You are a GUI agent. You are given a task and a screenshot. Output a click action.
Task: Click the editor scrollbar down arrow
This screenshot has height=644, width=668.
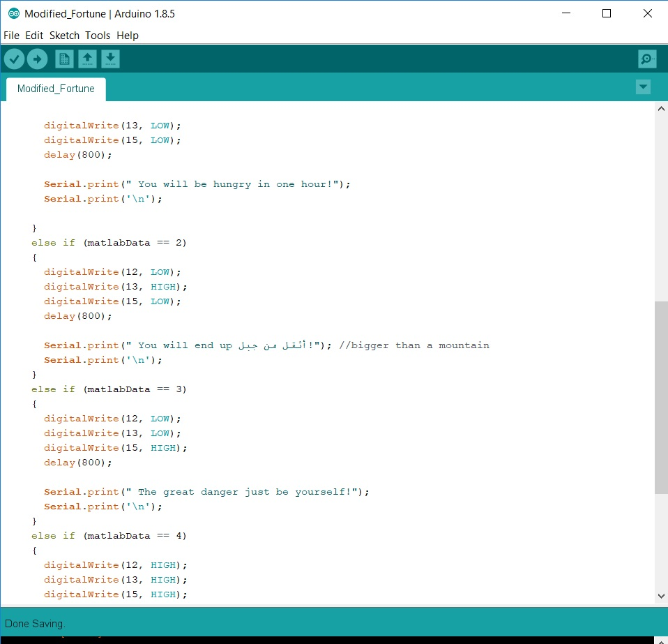point(661,596)
